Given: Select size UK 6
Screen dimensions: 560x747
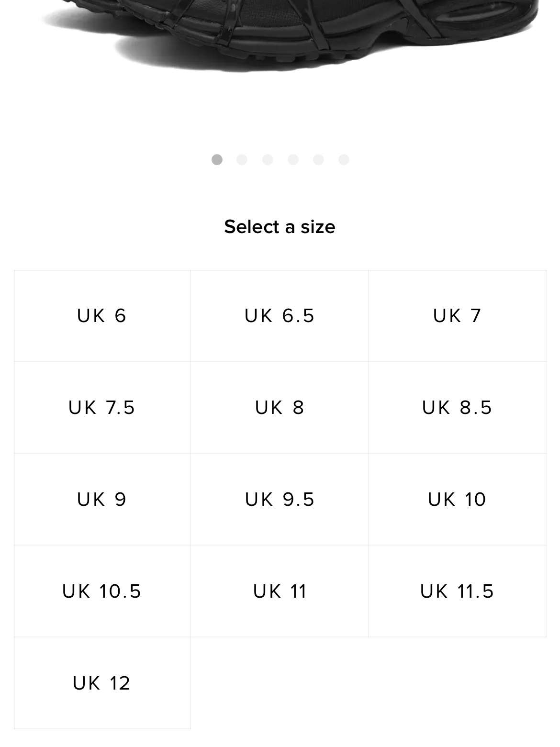Looking at the screenshot, I should pos(102,316).
